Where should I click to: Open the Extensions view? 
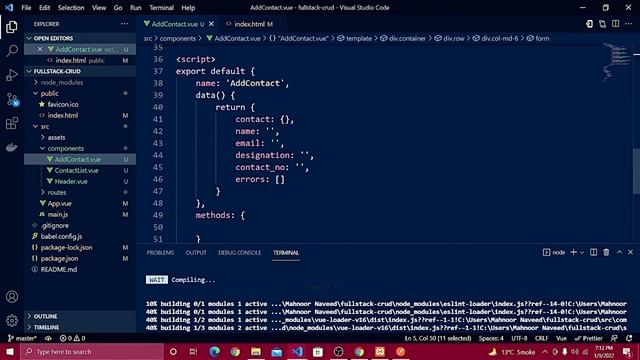pos(12,123)
